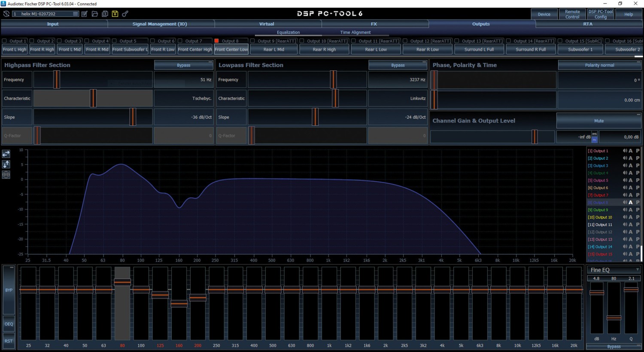The width and height of the screenshot is (644, 352).
Task: Open the edit setup notes icon
Action: (85, 14)
